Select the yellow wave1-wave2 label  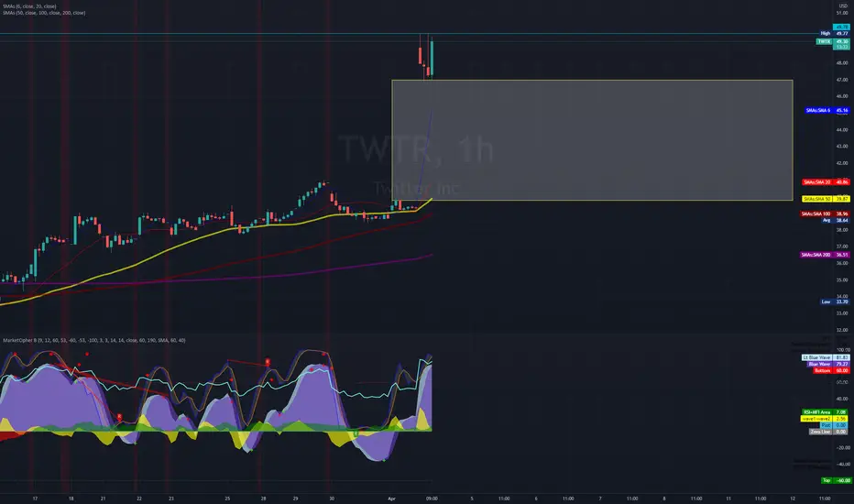[825, 419]
